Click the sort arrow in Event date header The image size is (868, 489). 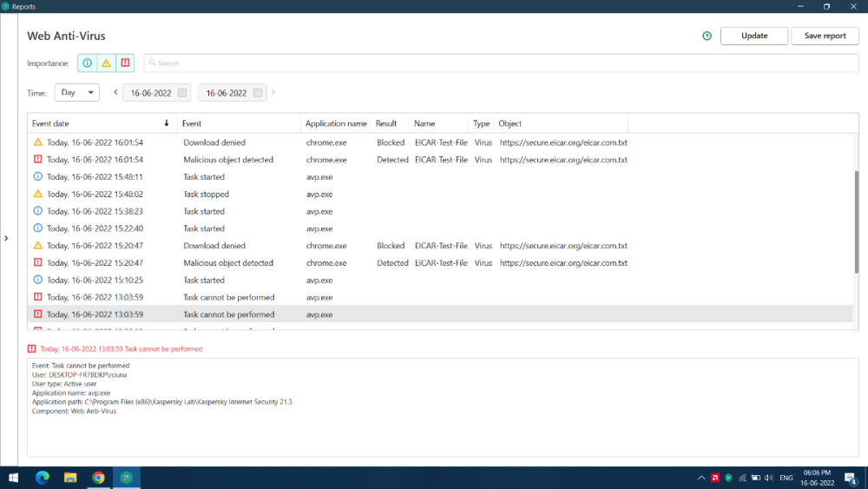tap(166, 123)
